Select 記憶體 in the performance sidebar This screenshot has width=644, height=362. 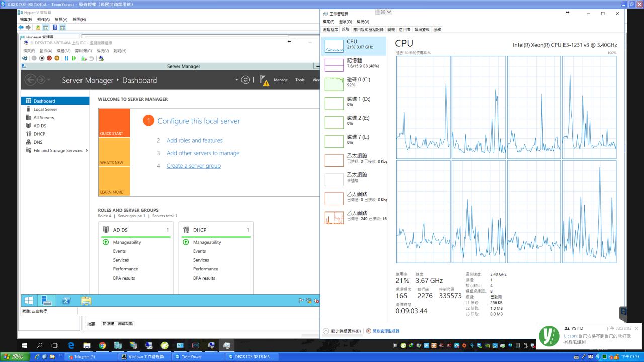coord(354,63)
